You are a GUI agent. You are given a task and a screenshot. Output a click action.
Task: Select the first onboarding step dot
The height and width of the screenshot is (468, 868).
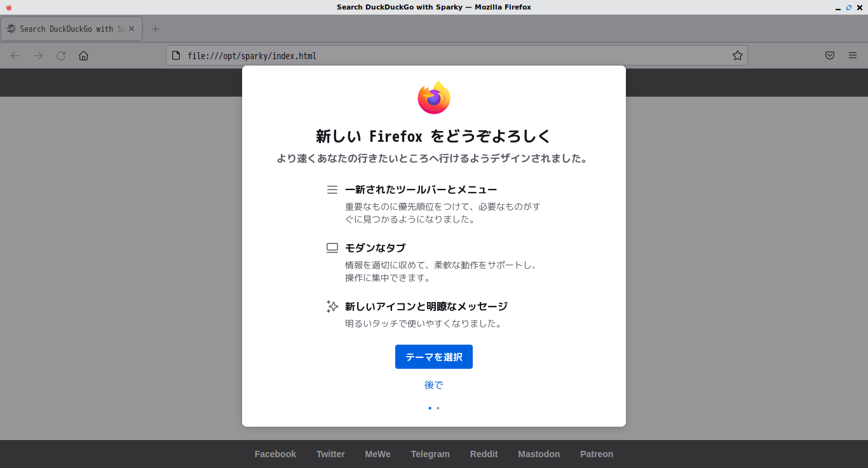click(x=430, y=408)
